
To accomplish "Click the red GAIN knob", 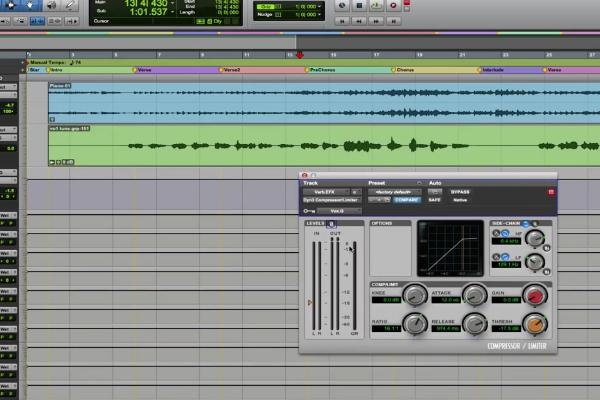I will [535, 295].
